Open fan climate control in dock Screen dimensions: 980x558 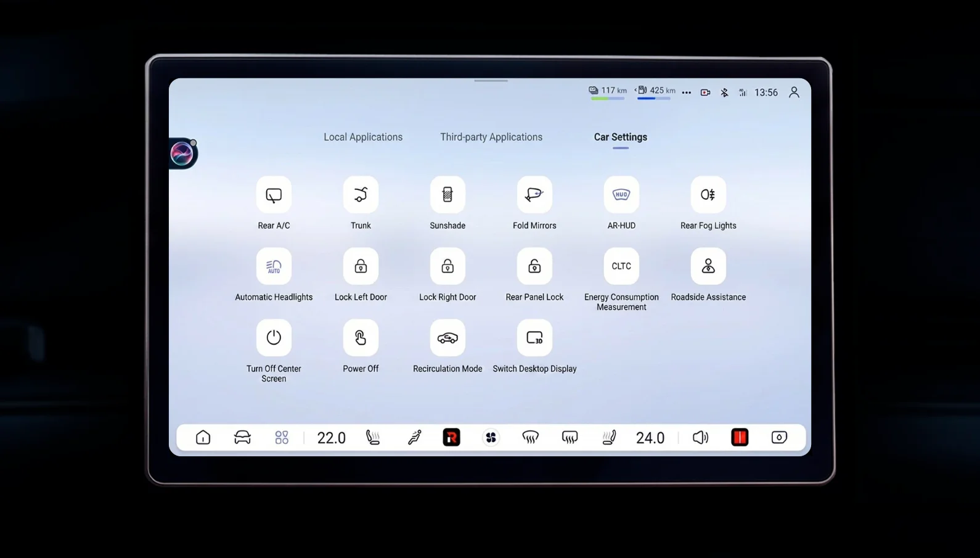point(491,438)
